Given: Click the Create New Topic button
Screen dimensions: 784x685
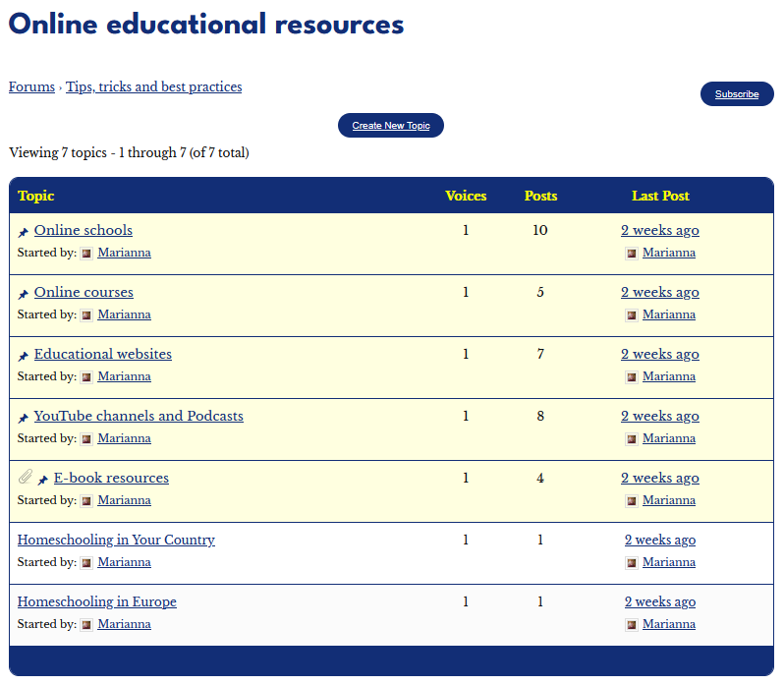Looking at the screenshot, I should point(390,126).
